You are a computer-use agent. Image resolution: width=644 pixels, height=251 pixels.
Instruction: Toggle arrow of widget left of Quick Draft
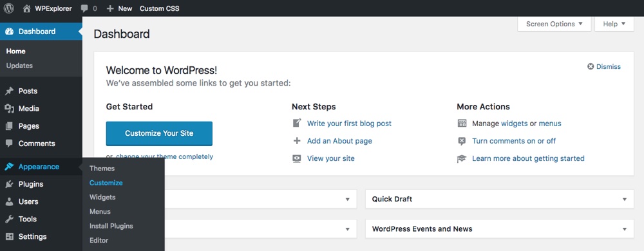coord(348,200)
